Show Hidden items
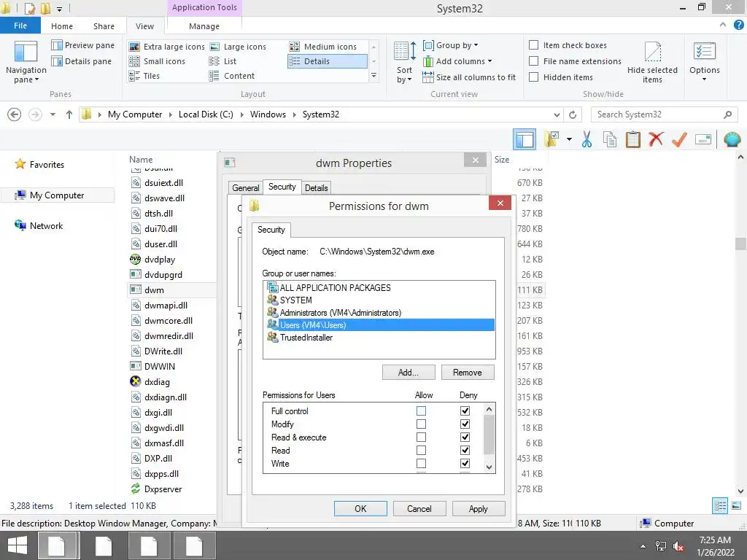The height and width of the screenshot is (560, 747). pos(534,77)
